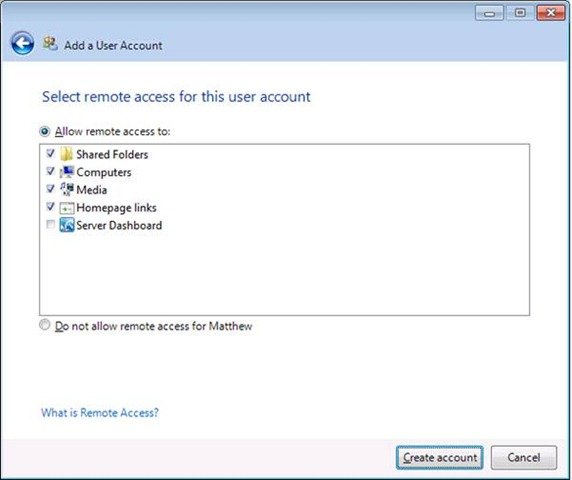Disable the Homepage links checkbox
Screen dimensions: 572x480
tap(51, 206)
